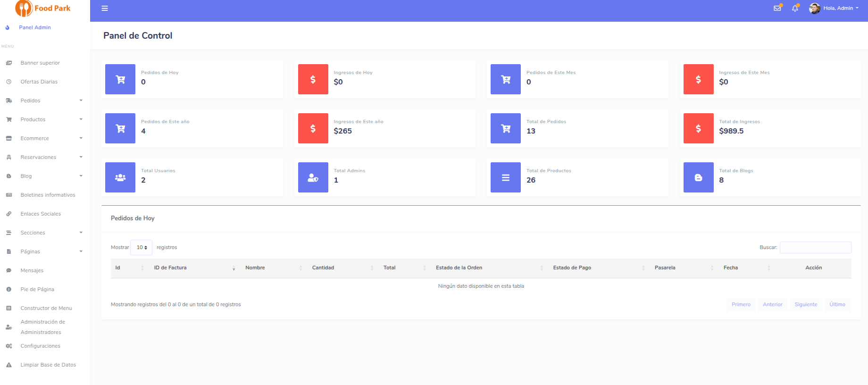Open Banner superior in sidebar
Viewport: 868px width, 385px height.
(40, 63)
